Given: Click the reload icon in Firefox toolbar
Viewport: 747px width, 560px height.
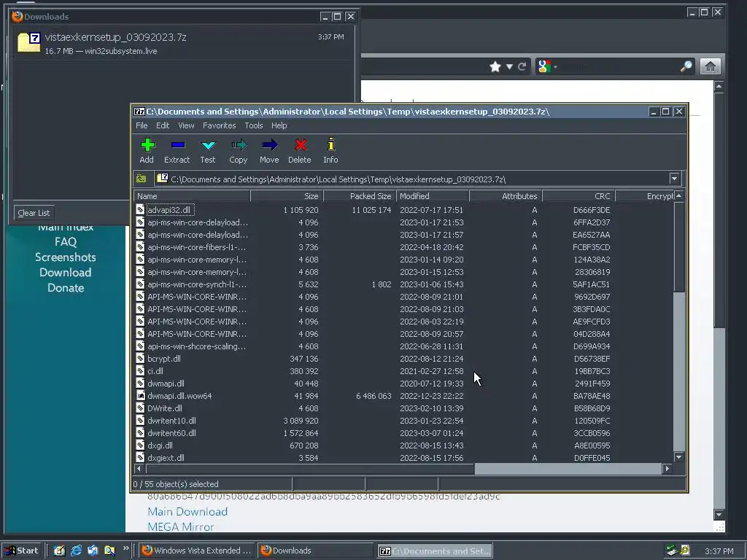Looking at the screenshot, I should click(522, 66).
